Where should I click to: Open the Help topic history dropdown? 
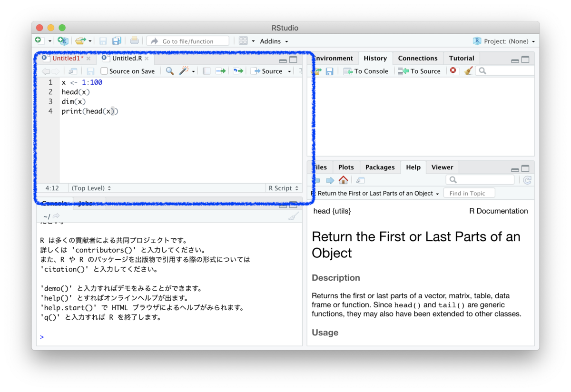(378, 194)
